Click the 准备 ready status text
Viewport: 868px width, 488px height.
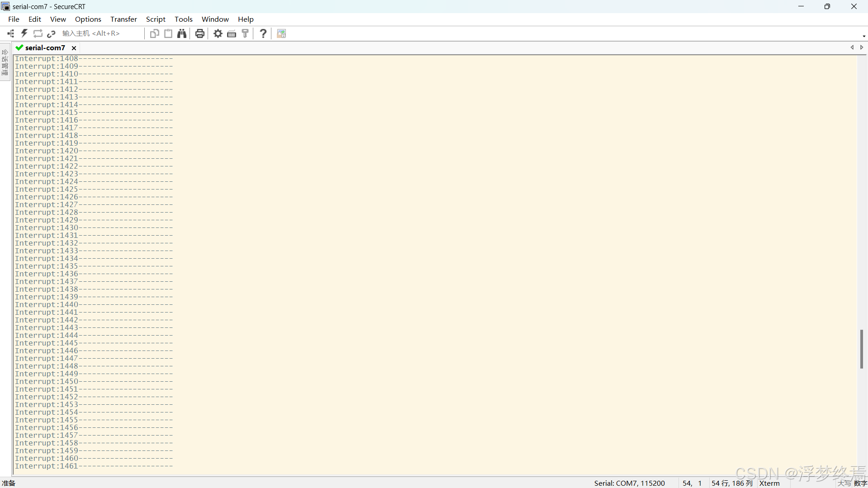coord(9,483)
